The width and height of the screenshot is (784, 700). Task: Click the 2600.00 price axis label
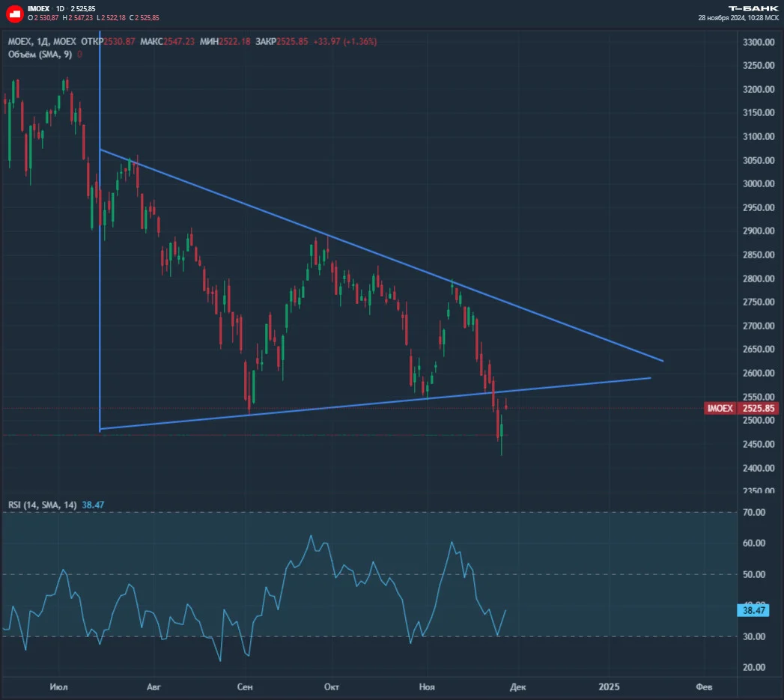tap(759, 373)
